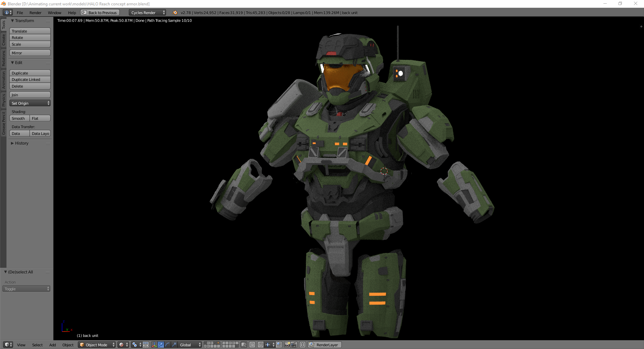
Task: Click the OpenGL render animation clapper icon
Action: [294, 345]
